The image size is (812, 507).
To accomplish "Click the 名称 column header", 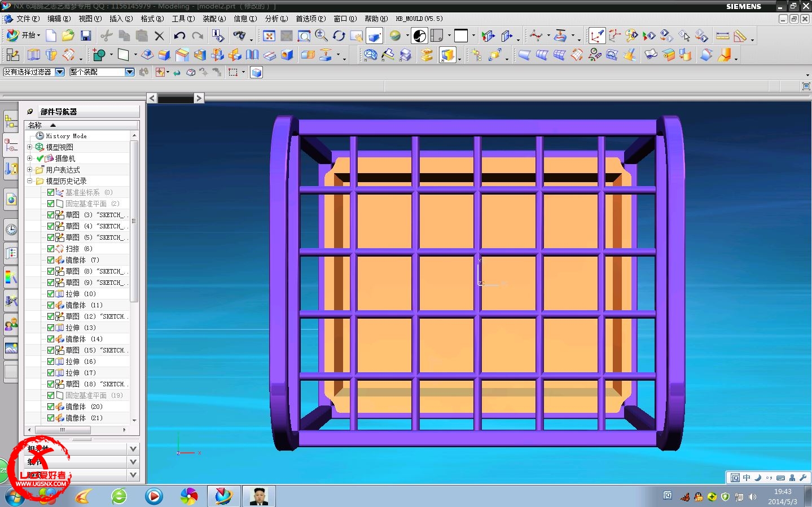I will pos(81,125).
